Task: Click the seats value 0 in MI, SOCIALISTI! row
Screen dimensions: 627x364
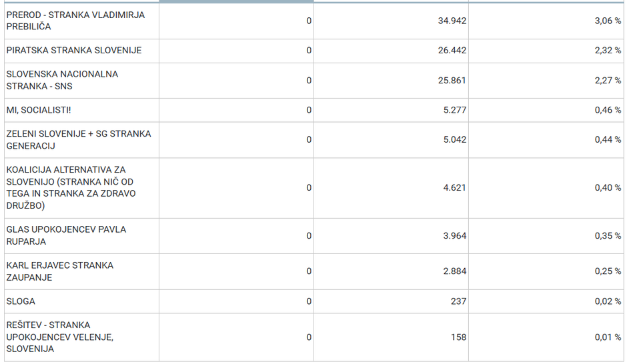Action: [x=309, y=110]
